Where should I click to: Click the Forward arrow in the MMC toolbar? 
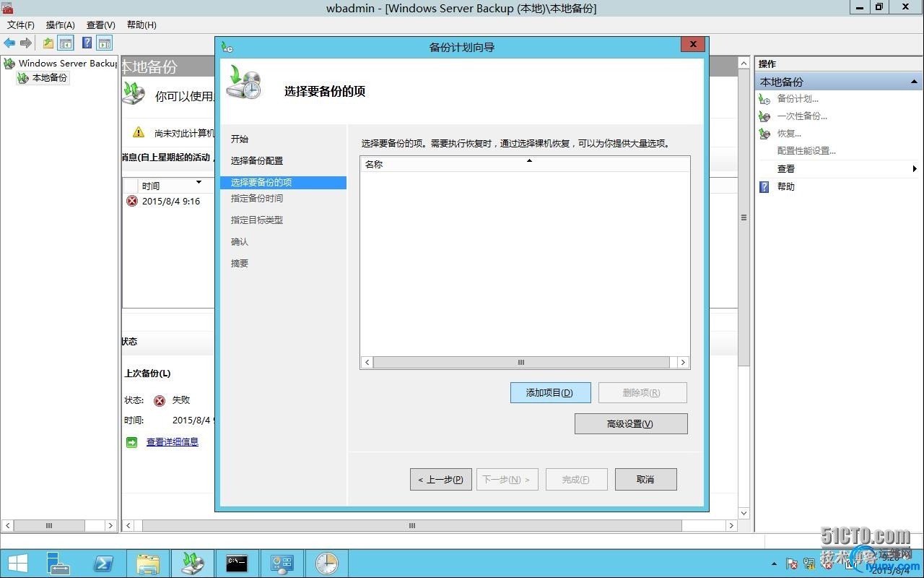(x=26, y=43)
